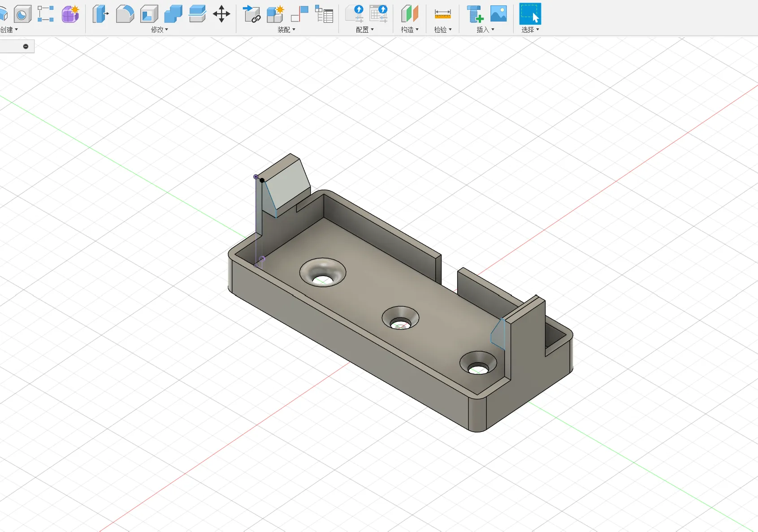Activate the Measure ruler tool
The height and width of the screenshot is (532, 758).
[443, 14]
